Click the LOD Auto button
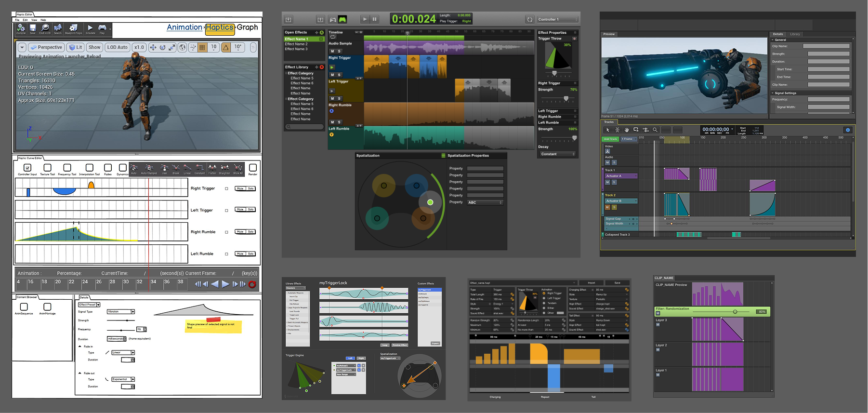The width and height of the screenshot is (868, 413). pos(118,47)
